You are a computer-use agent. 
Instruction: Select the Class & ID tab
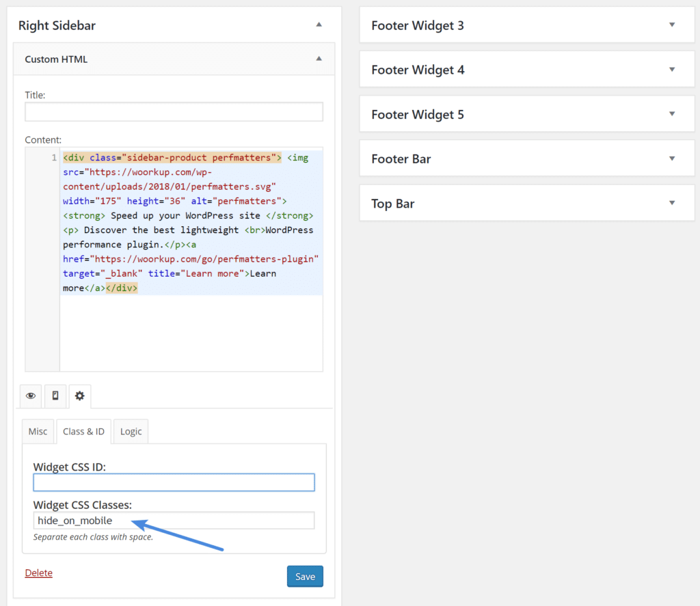tap(83, 432)
